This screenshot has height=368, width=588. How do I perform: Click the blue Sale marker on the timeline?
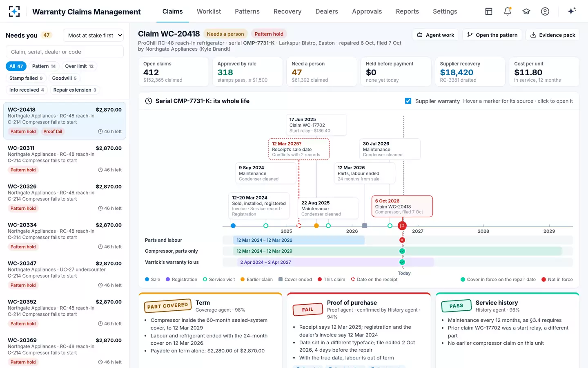233,226
